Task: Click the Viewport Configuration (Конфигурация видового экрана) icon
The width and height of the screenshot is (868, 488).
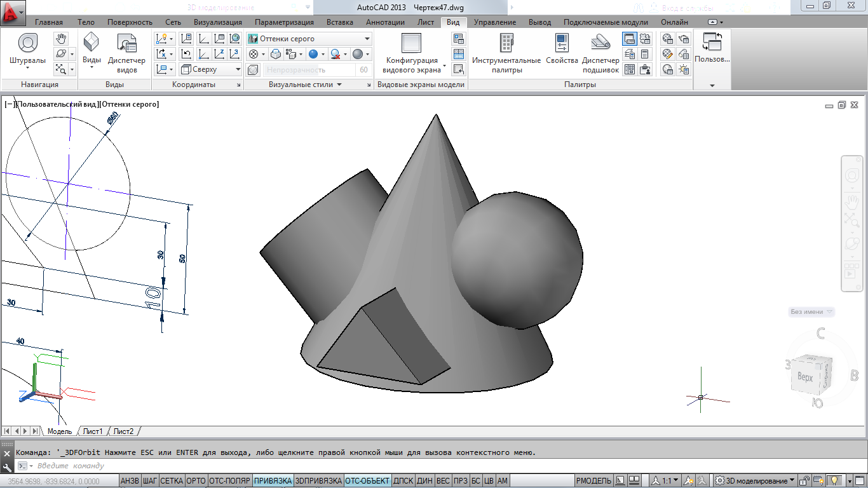Action: click(x=411, y=44)
